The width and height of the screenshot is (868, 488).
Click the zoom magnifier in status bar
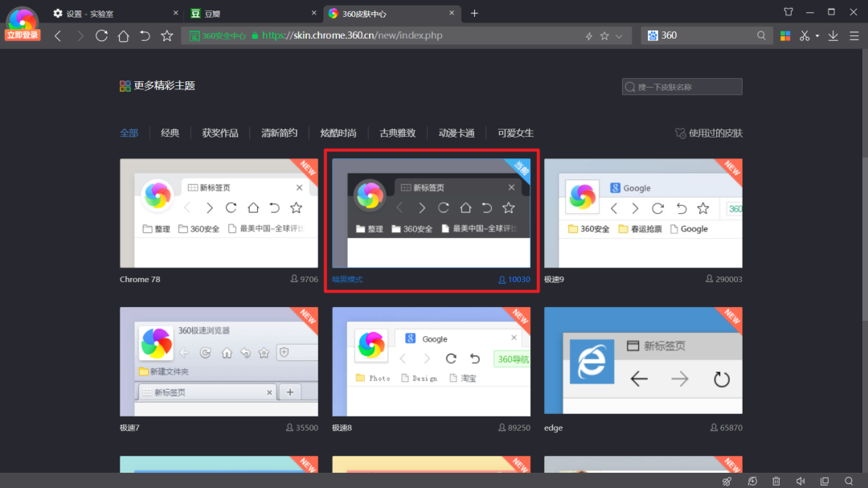(849, 481)
